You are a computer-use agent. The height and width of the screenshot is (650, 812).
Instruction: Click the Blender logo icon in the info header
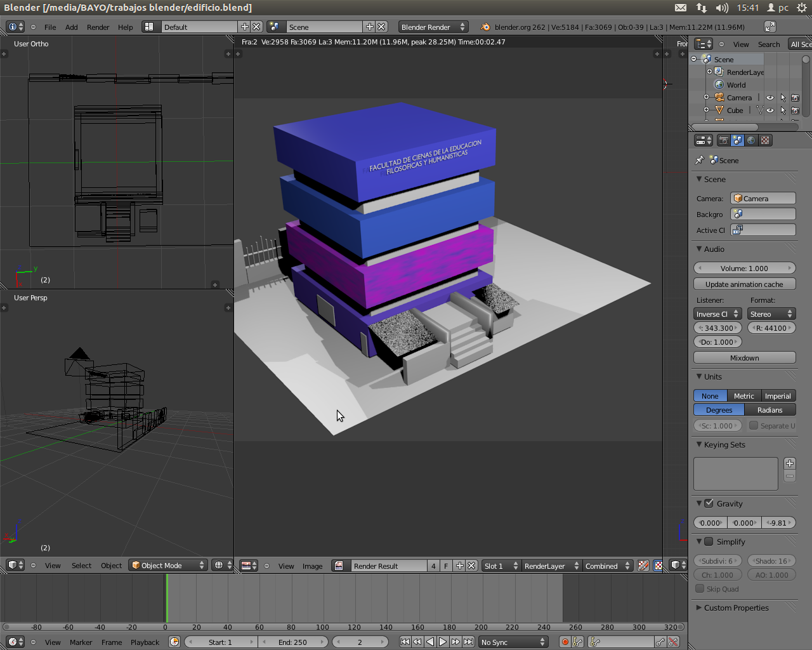tap(485, 27)
